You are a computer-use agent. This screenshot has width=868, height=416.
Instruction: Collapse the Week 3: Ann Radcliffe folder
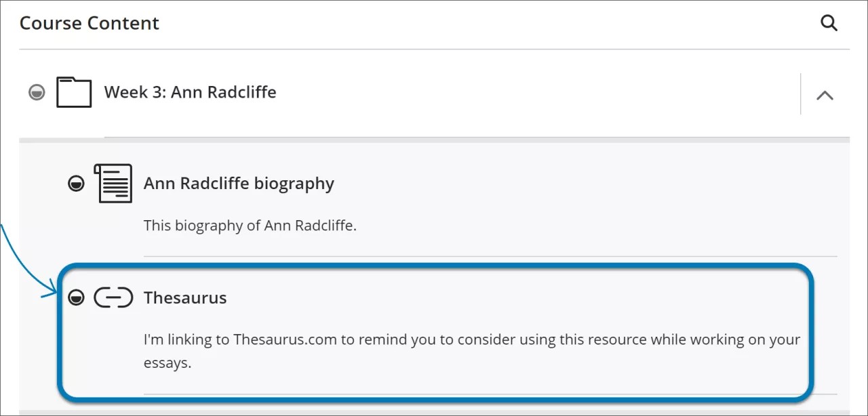tap(825, 95)
